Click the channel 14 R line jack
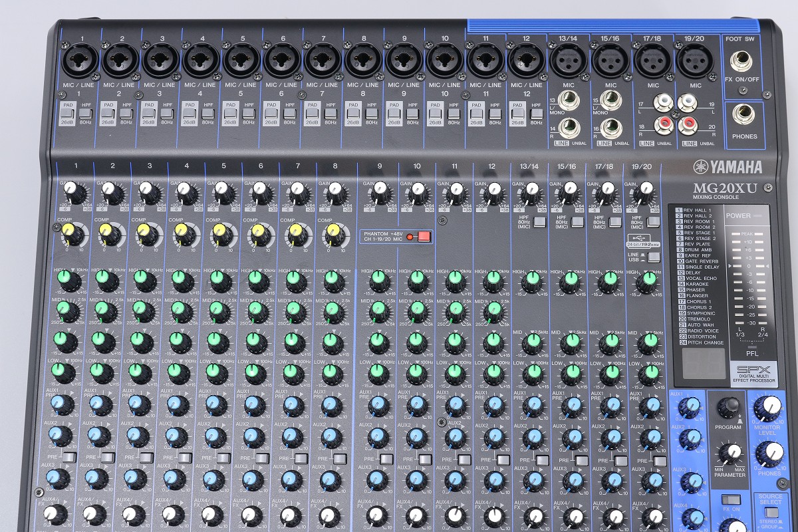 coord(569,127)
